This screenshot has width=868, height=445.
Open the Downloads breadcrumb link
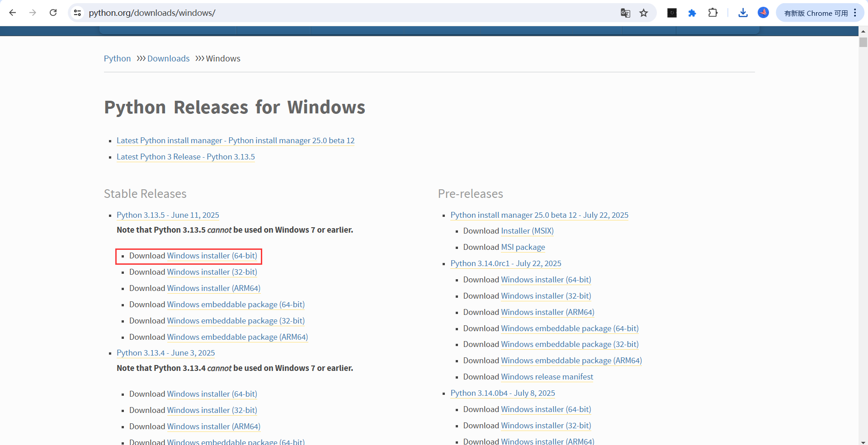(x=168, y=58)
